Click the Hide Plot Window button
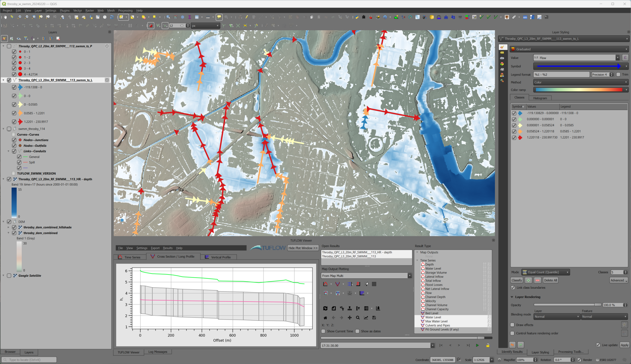Screen dimensions: 631x364 303,248
